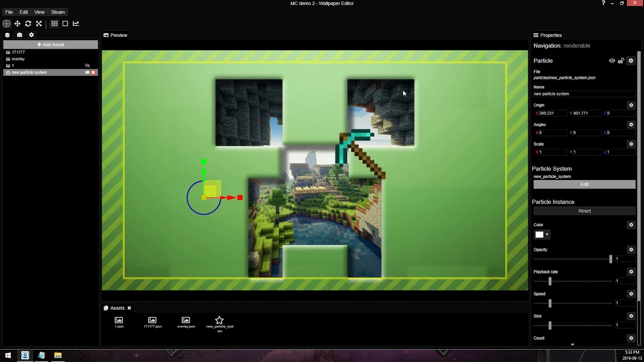Delete the new particle system layer
This screenshot has height=362, width=644.
tap(94, 72)
